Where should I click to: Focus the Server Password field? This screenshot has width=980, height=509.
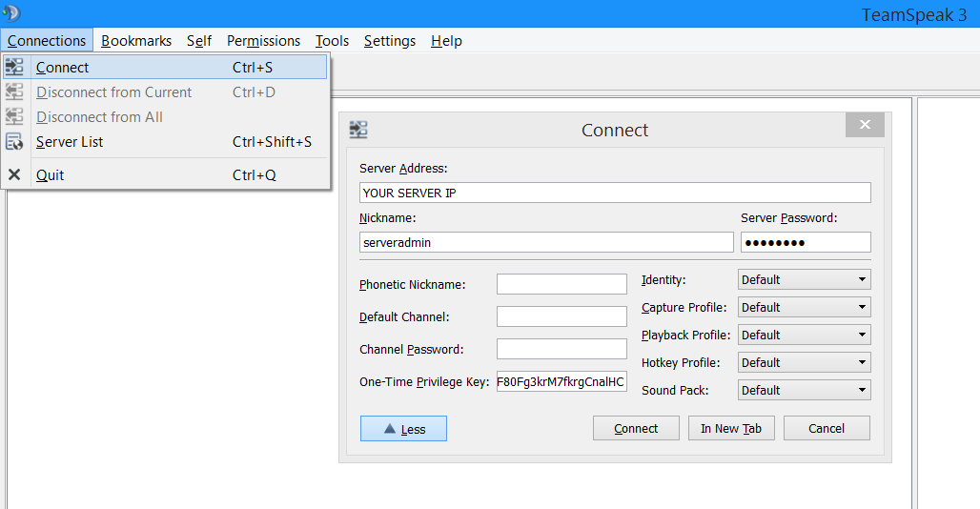click(806, 242)
